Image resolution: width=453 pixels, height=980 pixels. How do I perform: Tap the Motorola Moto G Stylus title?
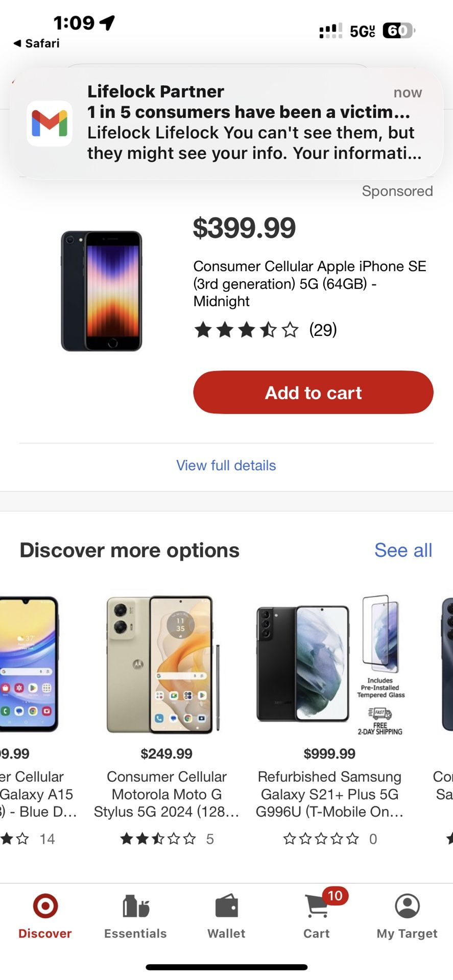point(166,794)
